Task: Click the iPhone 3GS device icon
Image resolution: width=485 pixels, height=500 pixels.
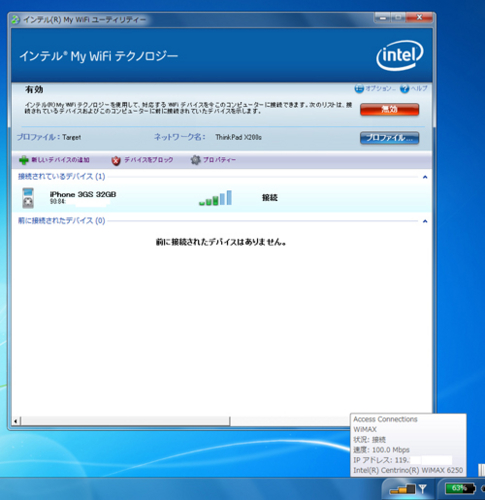Action: tap(28, 198)
